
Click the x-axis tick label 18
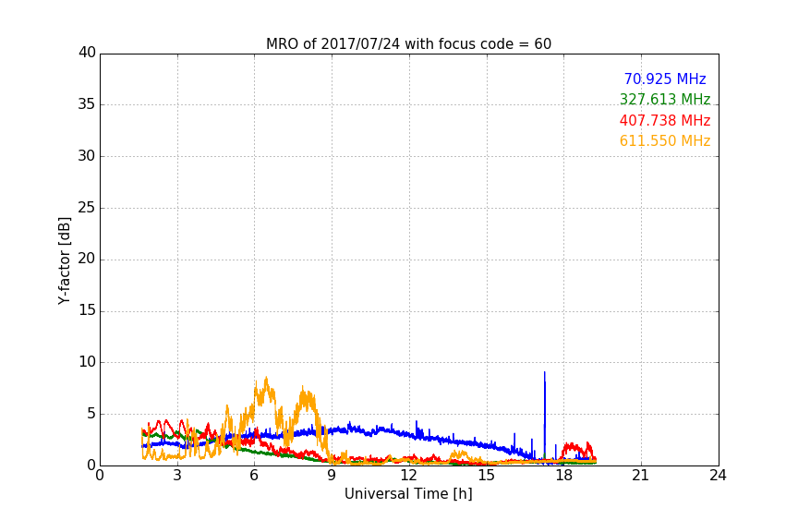tap(563, 476)
